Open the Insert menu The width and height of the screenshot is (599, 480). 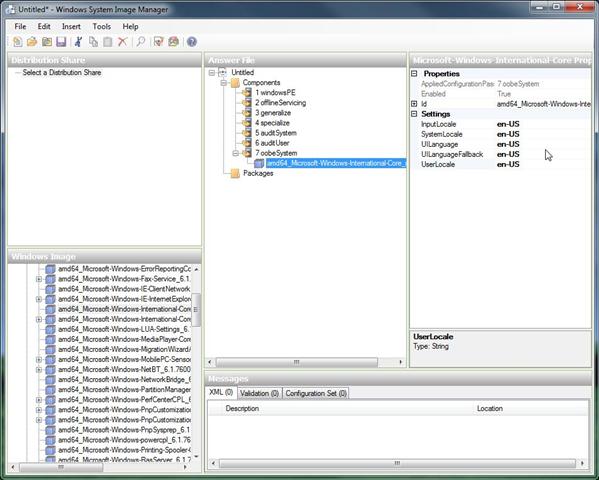click(x=71, y=26)
